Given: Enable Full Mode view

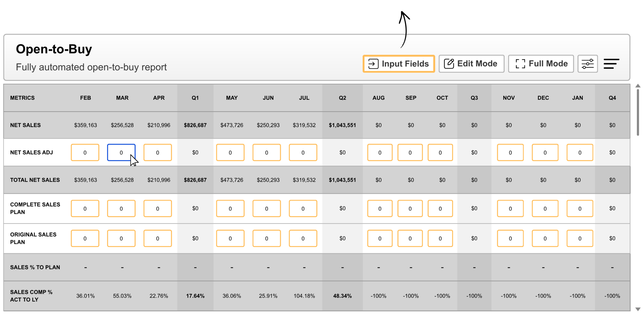Looking at the screenshot, I should 541,64.
